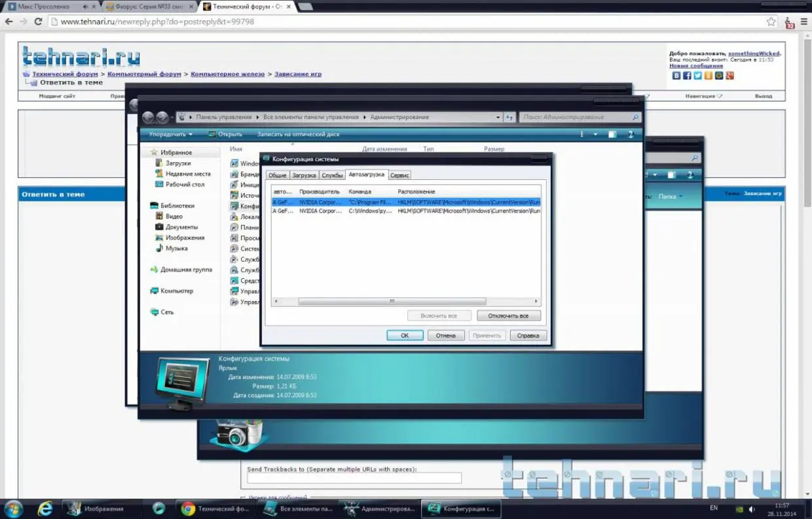Open the Навигация dropdown on the forum
The height and width of the screenshot is (519, 812).
tap(704, 96)
